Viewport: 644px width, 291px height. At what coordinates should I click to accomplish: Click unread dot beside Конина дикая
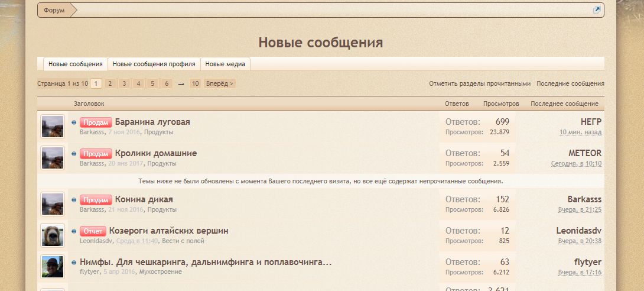click(74, 200)
